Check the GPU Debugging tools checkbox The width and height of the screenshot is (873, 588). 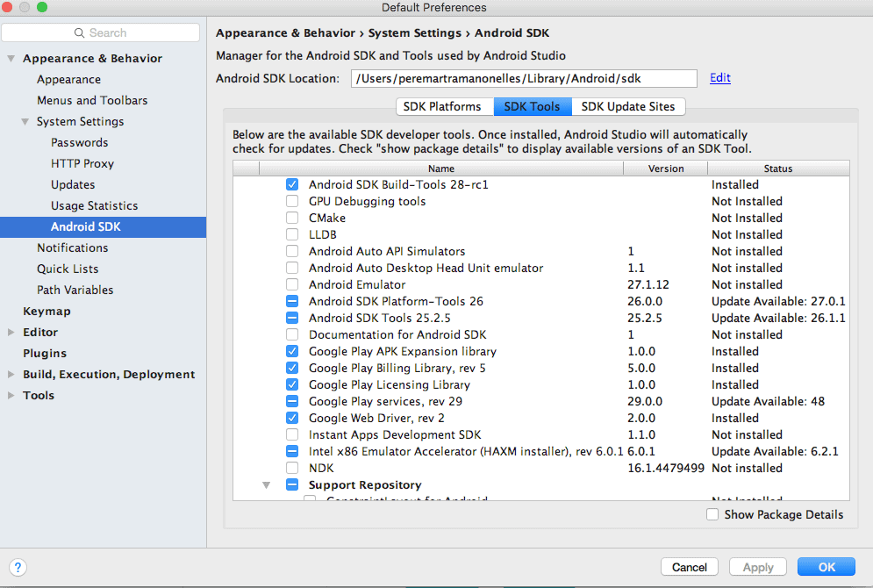(292, 201)
